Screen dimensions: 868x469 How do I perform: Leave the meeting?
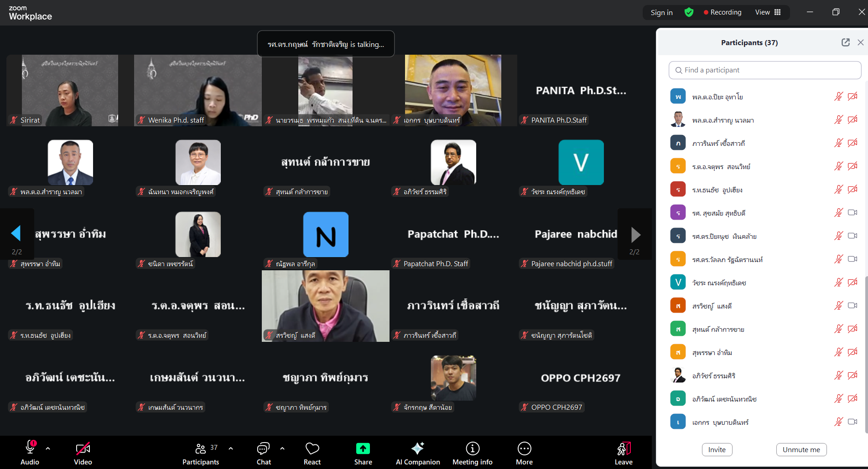coord(623,453)
